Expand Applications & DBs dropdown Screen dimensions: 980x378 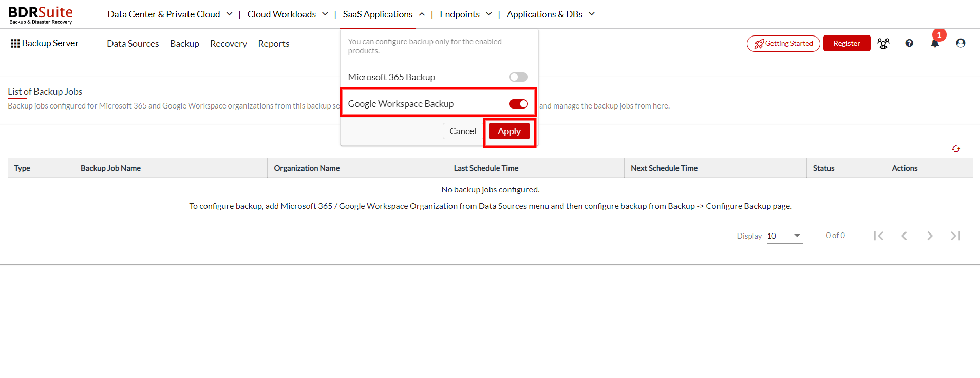551,14
